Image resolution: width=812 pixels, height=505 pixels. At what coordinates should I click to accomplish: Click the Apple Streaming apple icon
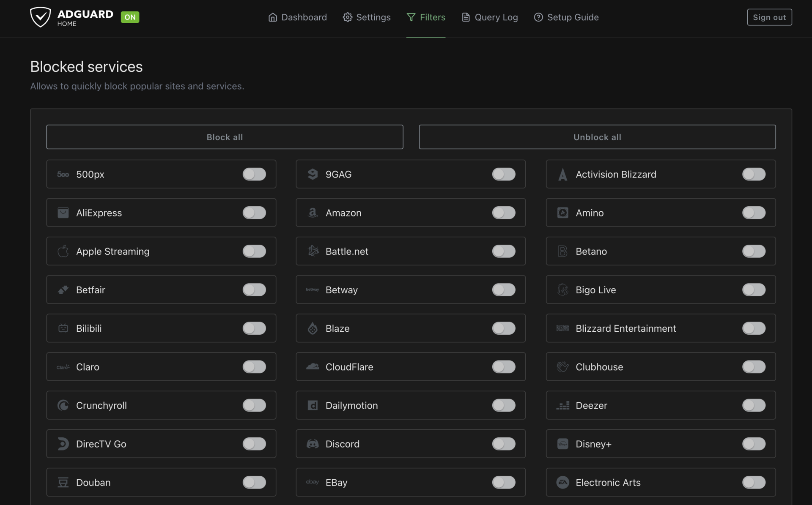(63, 251)
